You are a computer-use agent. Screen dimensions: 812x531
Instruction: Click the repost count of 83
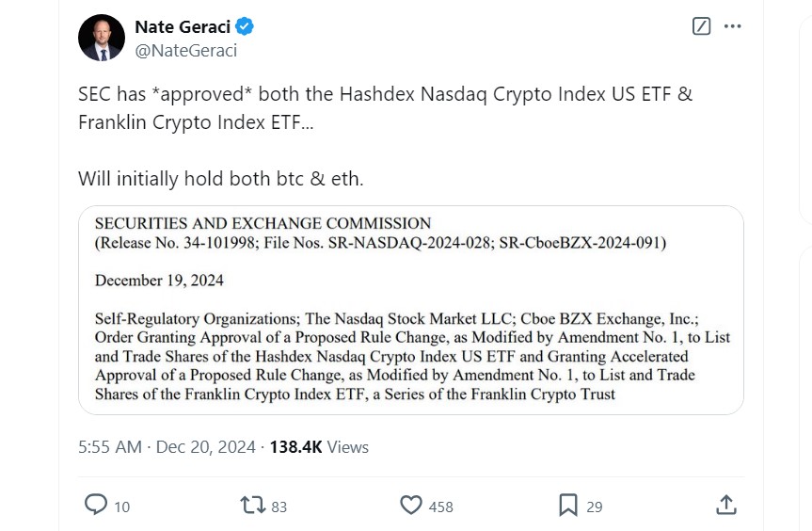(x=279, y=507)
